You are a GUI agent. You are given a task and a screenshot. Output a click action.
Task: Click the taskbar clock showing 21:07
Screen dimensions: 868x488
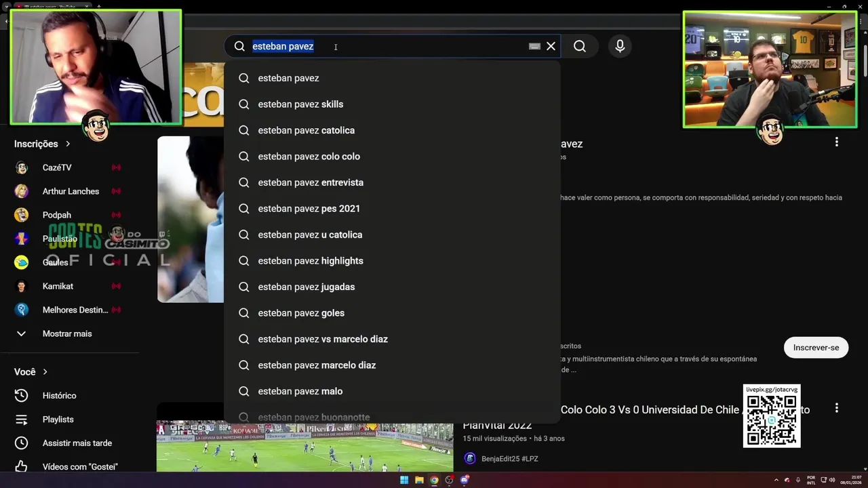pyautogui.click(x=851, y=480)
